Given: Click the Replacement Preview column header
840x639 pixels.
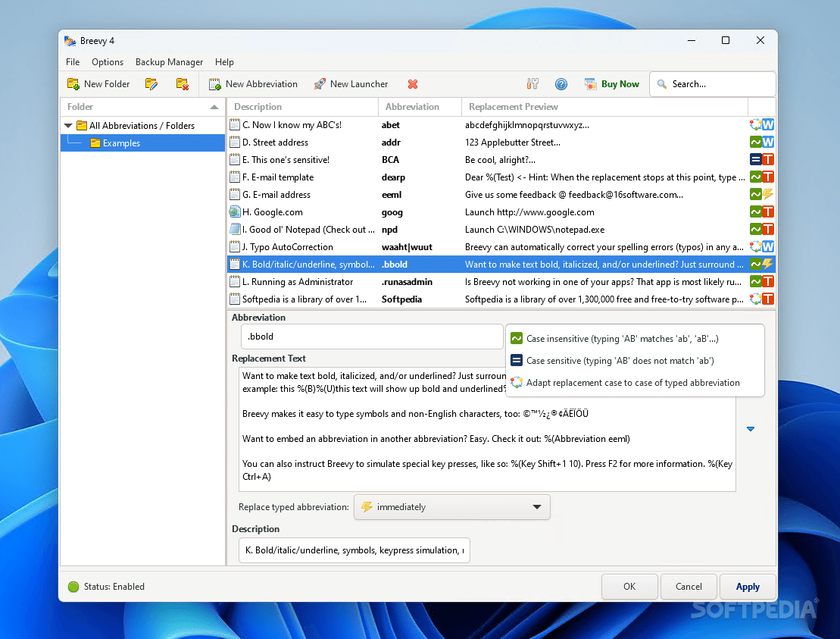Looking at the screenshot, I should (604, 107).
